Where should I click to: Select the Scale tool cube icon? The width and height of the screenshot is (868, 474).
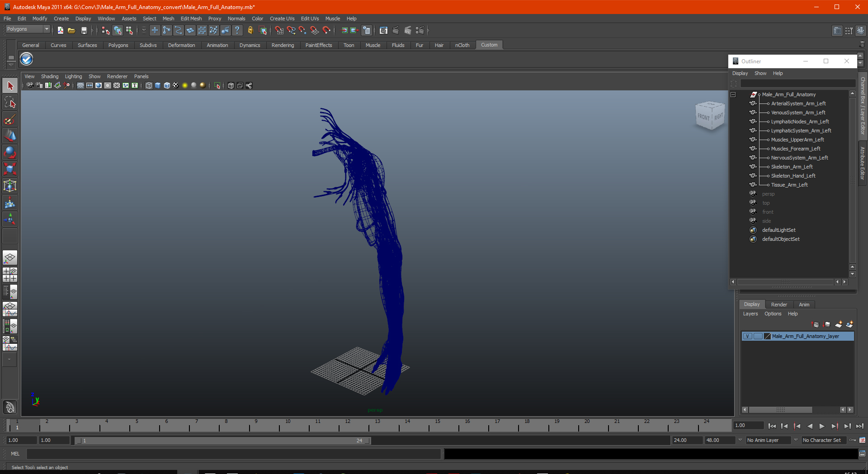coord(10,169)
